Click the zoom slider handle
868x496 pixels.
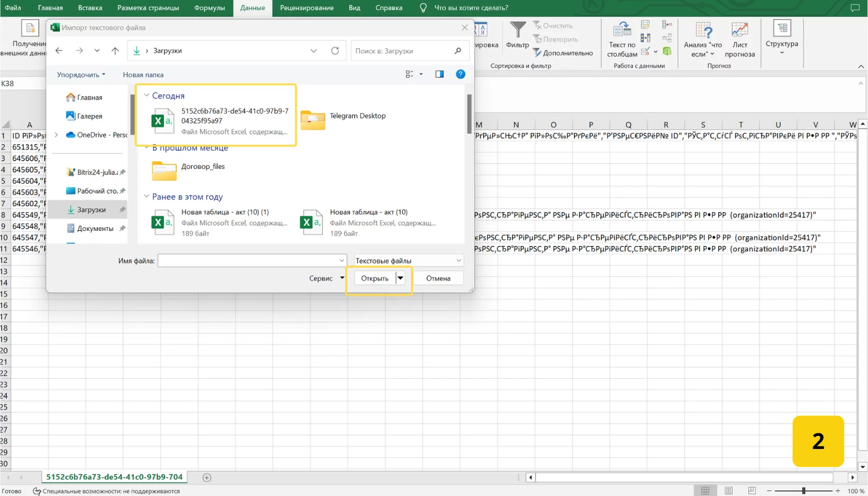[x=803, y=490]
